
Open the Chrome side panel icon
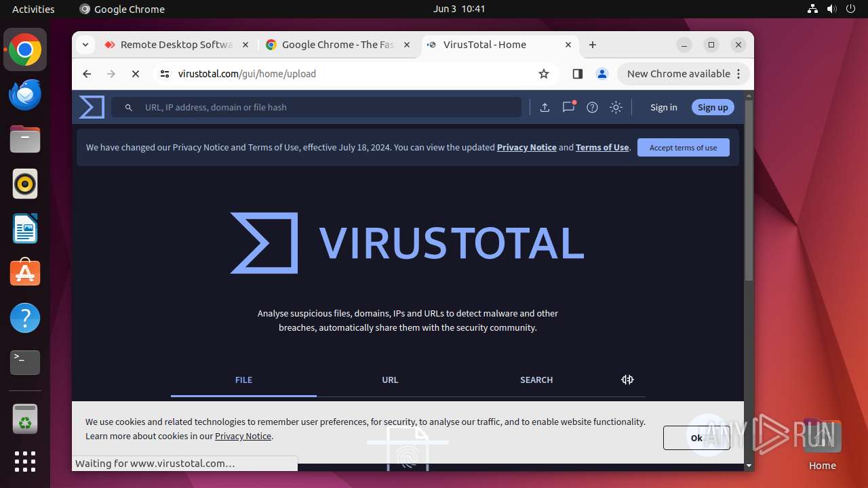coord(578,74)
